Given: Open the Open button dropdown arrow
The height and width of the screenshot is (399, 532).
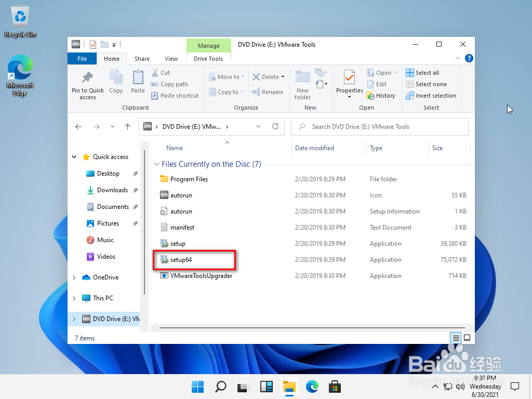Looking at the screenshot, I should [395, 73].
